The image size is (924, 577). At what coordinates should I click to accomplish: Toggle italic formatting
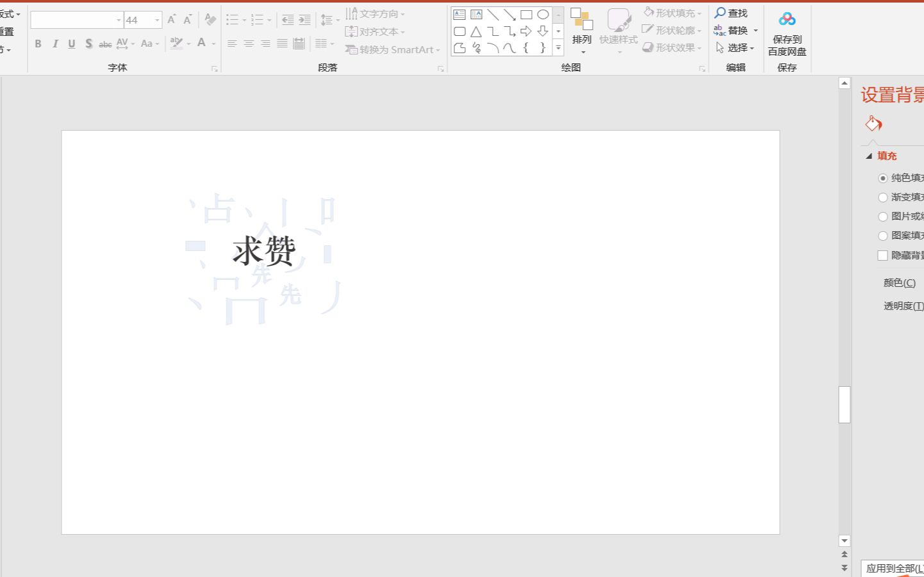[55, 44]
